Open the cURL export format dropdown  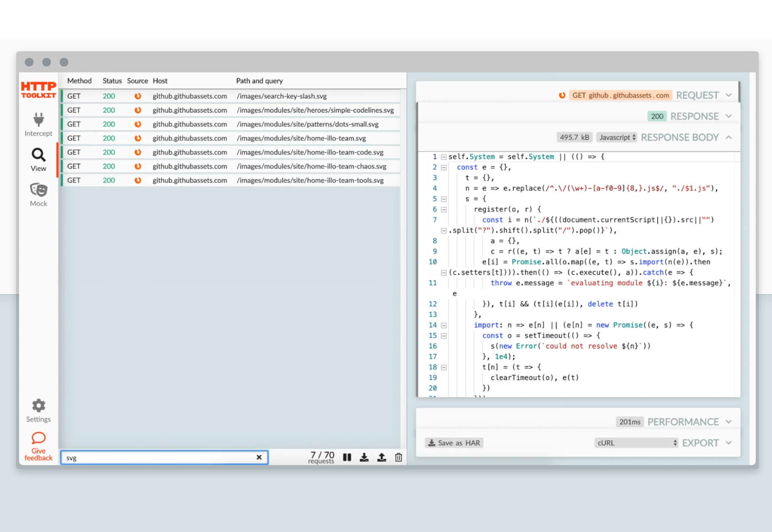click(x=636, y=443)
